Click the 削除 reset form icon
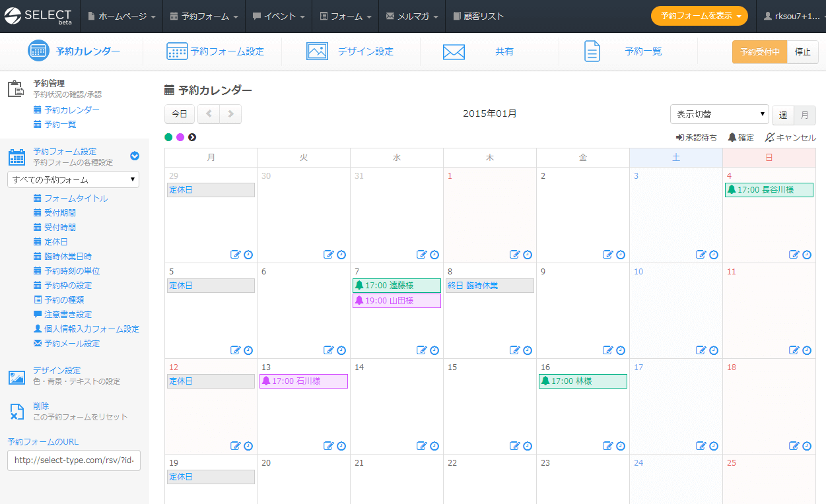Screen dimensions: 826x504 17,412
